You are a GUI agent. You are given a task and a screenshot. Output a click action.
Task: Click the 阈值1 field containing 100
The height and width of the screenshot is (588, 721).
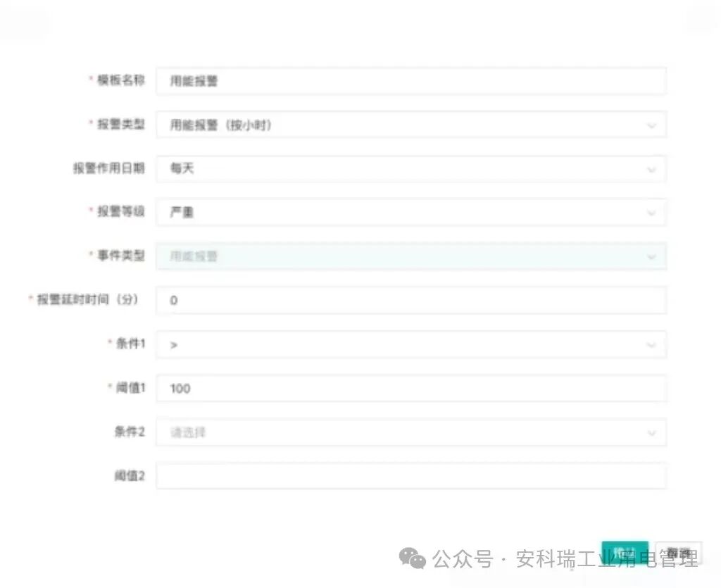click(411, 389)
